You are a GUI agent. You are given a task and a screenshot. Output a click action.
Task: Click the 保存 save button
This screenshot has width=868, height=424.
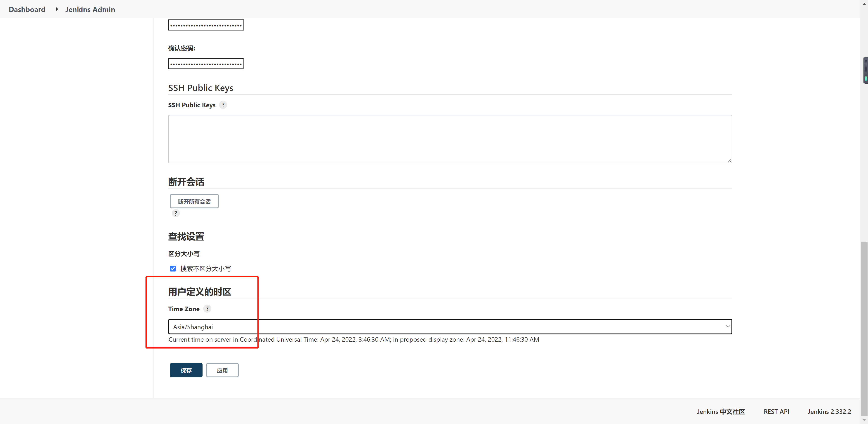point(186,370)
